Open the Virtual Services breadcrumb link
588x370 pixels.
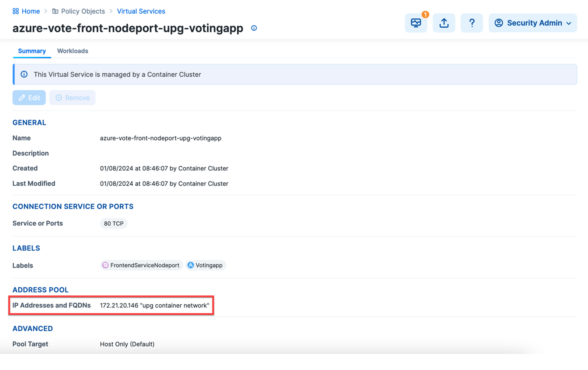[x=141, y=11]
